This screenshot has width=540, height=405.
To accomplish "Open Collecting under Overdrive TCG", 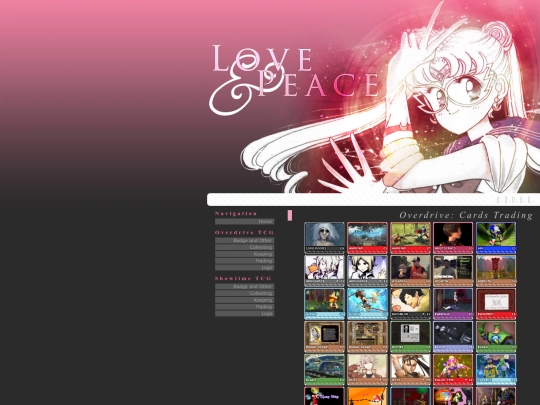I will 245,247.
